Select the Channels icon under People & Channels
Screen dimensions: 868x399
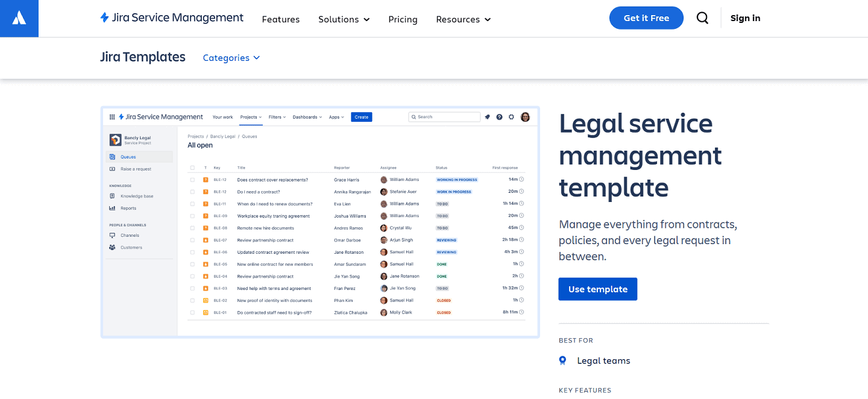(112, 236)
